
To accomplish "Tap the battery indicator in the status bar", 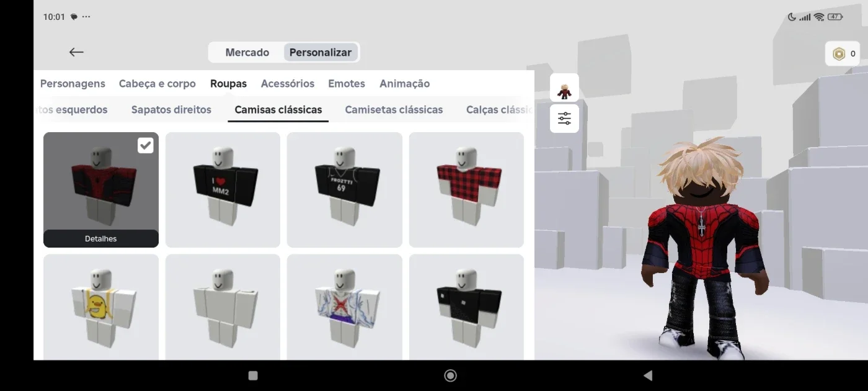I will (835, 17).
